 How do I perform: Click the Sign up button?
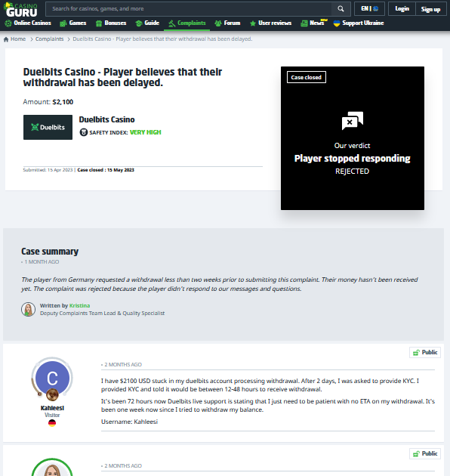coord(430,9)
